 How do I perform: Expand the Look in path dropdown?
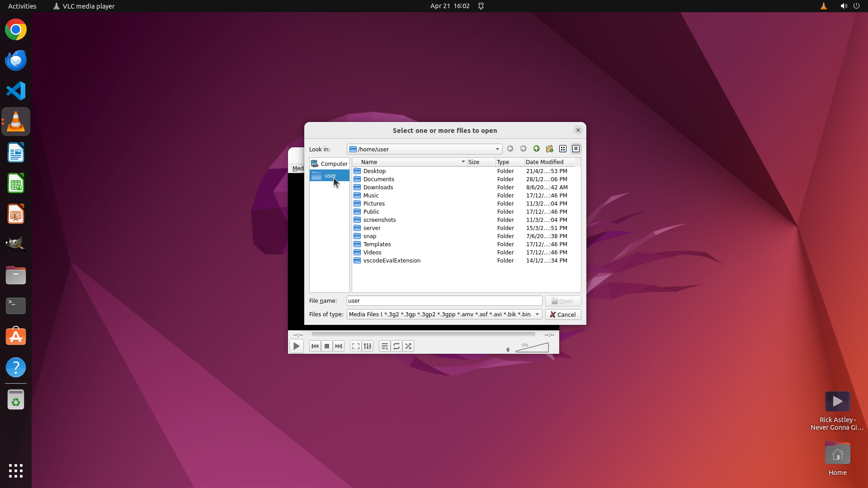point(497,149)
